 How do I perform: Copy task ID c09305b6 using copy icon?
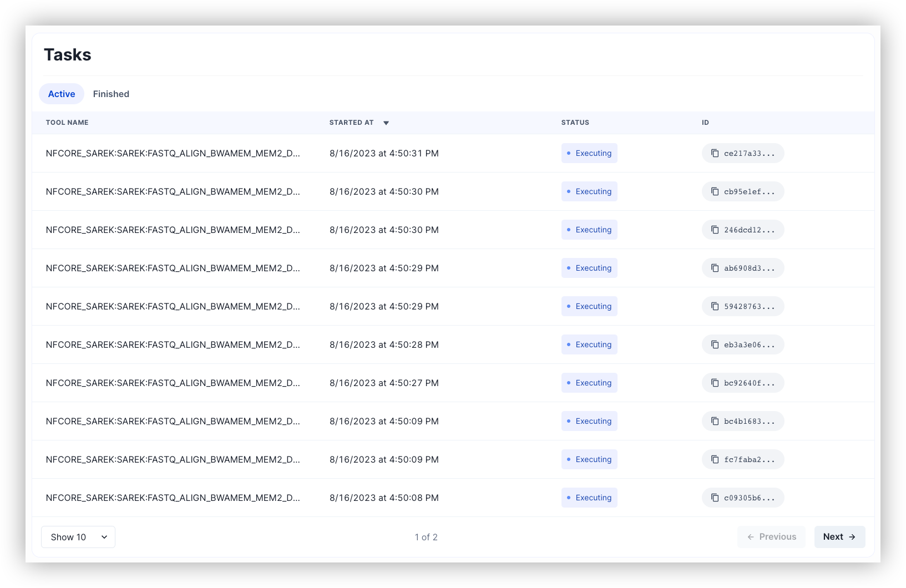click(x=715, y=498)
